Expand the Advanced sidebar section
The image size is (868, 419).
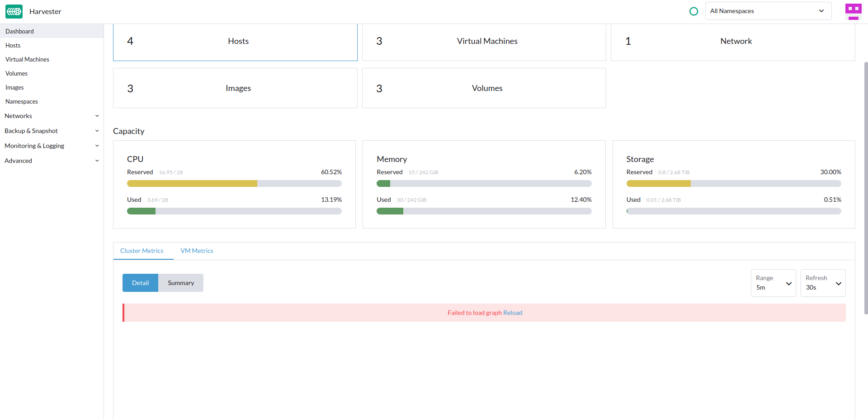pos(52,160)
